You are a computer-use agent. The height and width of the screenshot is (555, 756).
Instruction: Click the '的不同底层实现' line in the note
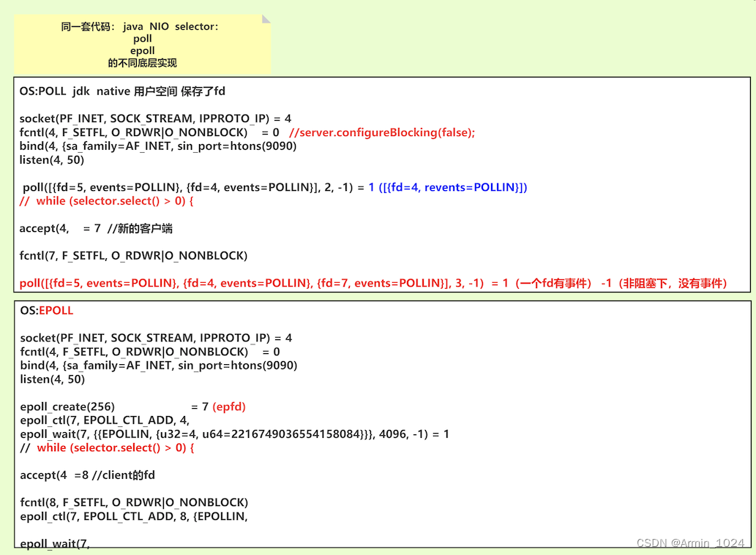point(142,63)
